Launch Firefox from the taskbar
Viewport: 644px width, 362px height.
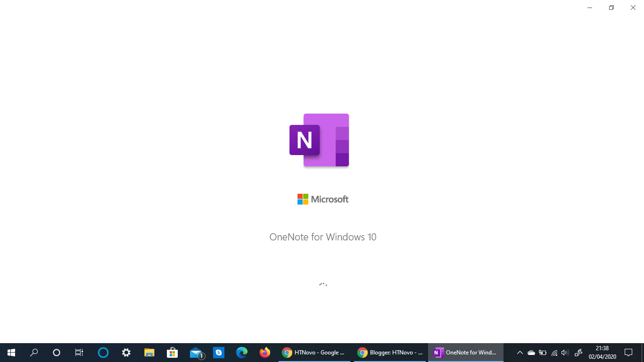click(264, 352)
